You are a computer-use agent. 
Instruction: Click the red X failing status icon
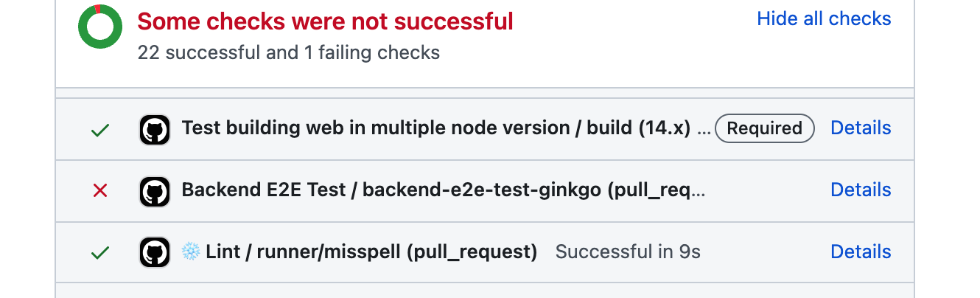(99, 191)
